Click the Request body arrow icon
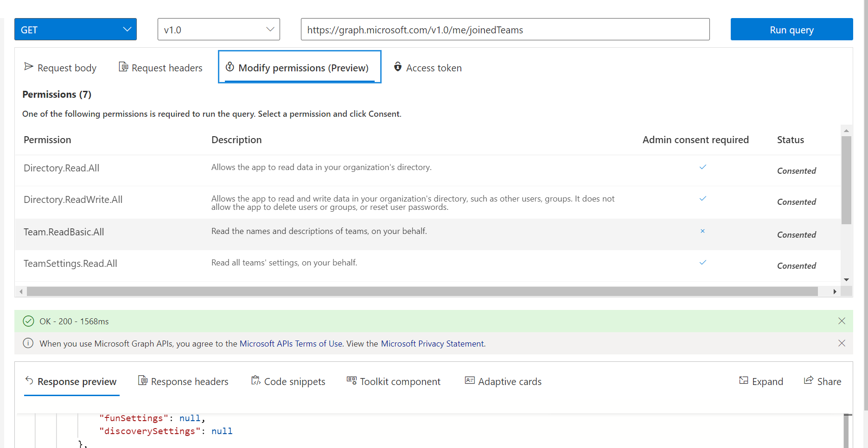Viewport: 868px width, 448px height. [29, 67]
